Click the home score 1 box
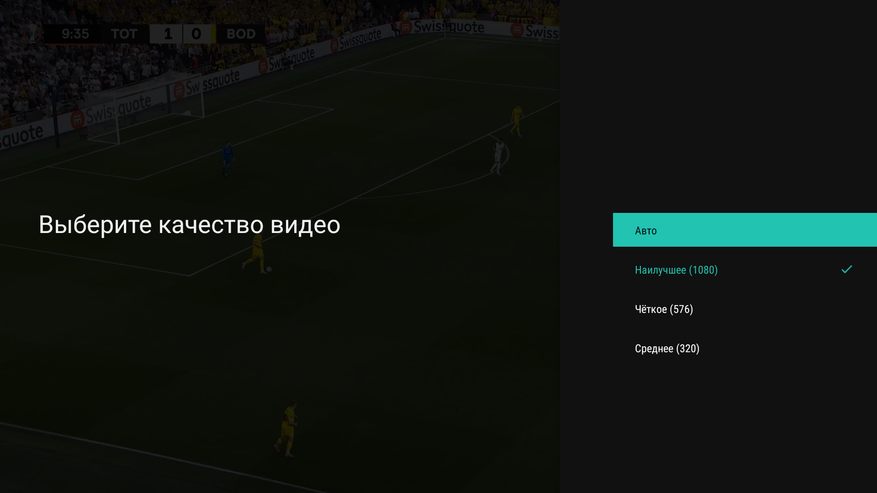The width and height of the screenshot is (877, 493). 166,34
